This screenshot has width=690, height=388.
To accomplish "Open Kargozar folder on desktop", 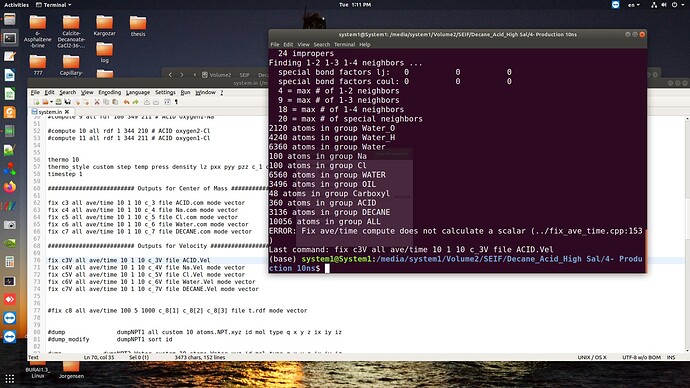I will pyautogui.click(x=104, y=26).
